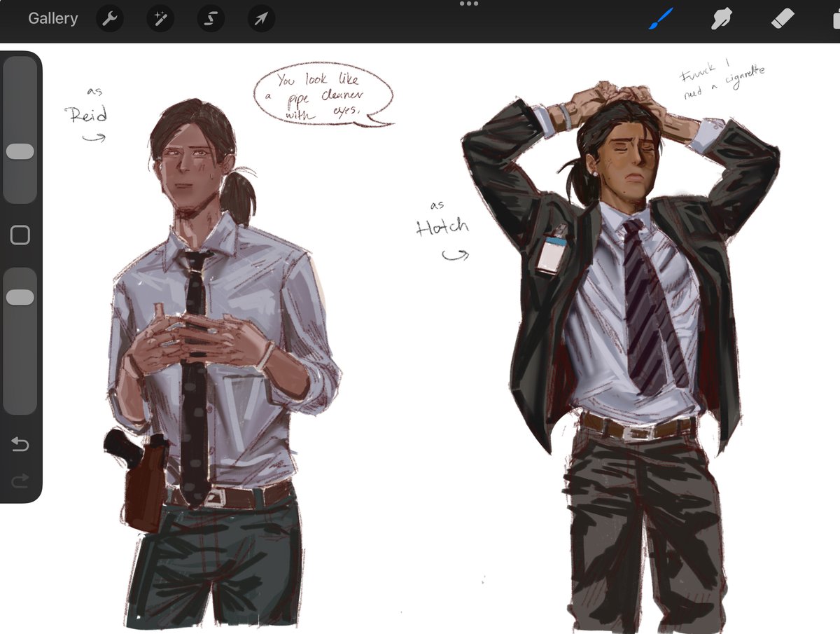Select the Eraser tool
This screenshot has height=634, width=840.
[x=783, y=19]
